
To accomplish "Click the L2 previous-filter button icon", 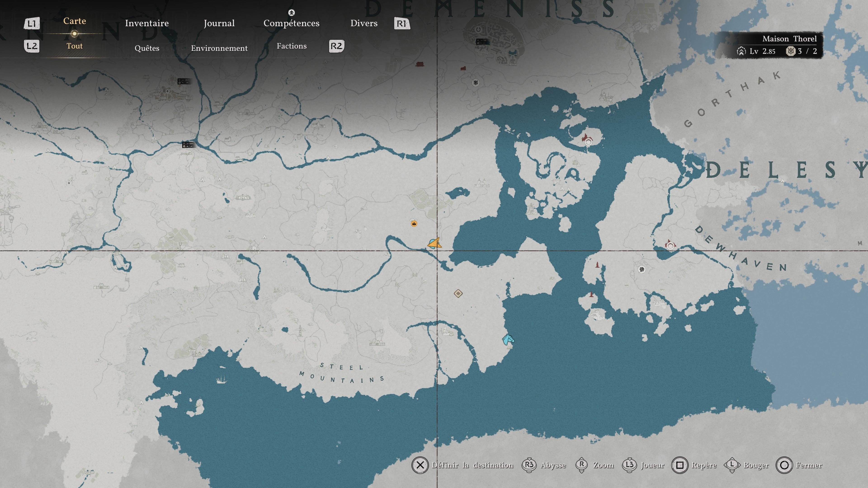I will pos(32,46).
